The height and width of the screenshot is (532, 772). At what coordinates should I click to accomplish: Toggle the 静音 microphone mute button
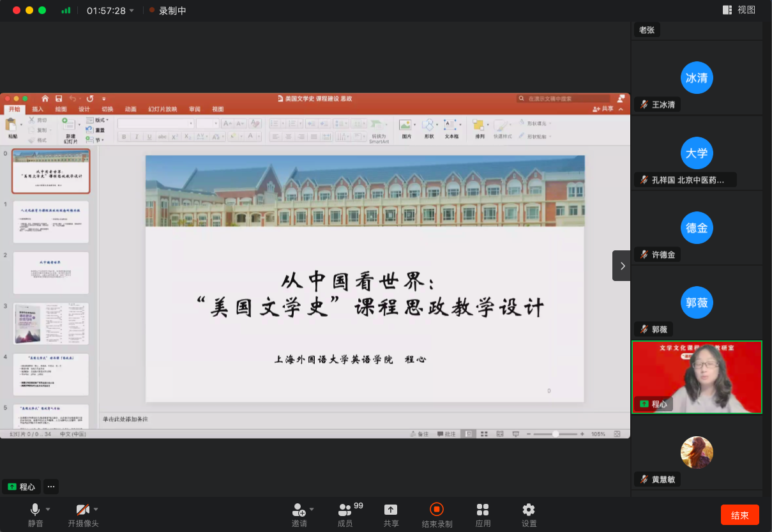point(35,510)
